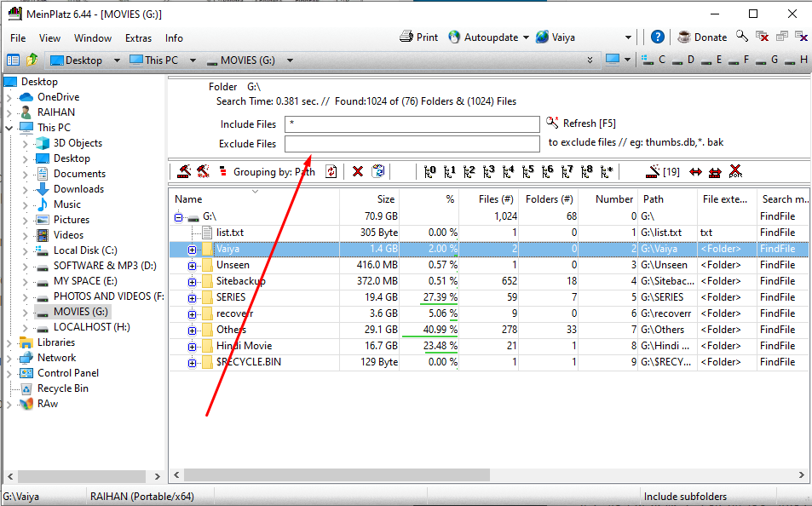Expand tree to level 8 icon

point(587,171)
